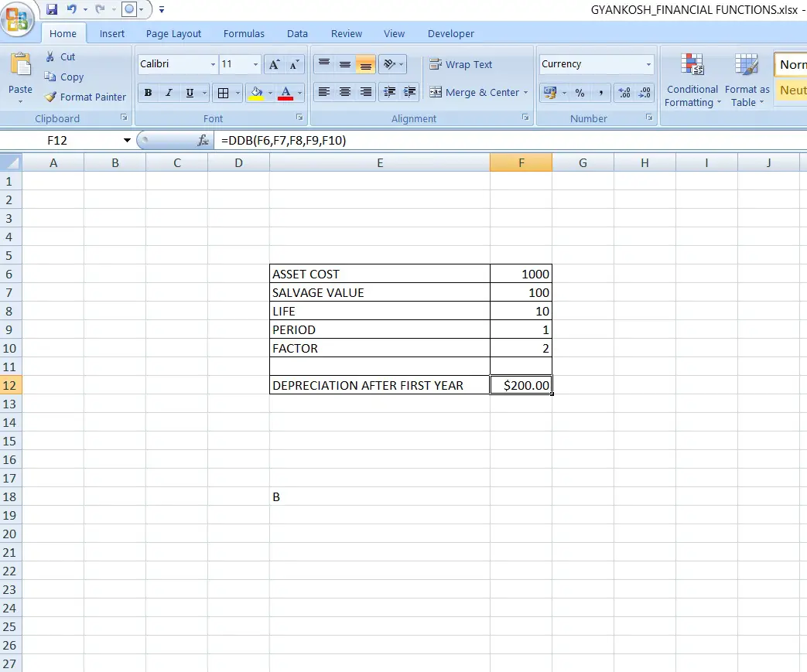The height and width of the screenshot is (672, 807).
Task: Apply red font color
Action: 286,93
